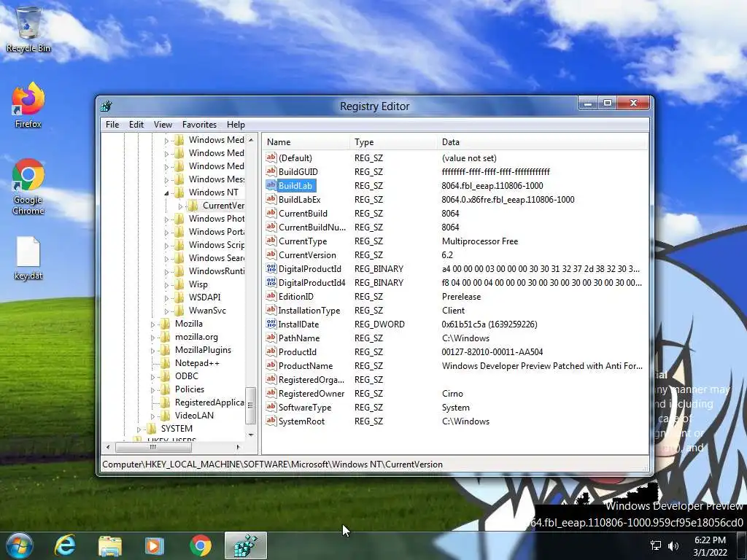Select the key.dat file on desktop
The height and width of the screenshot is (560, 747).
point(28,259)
